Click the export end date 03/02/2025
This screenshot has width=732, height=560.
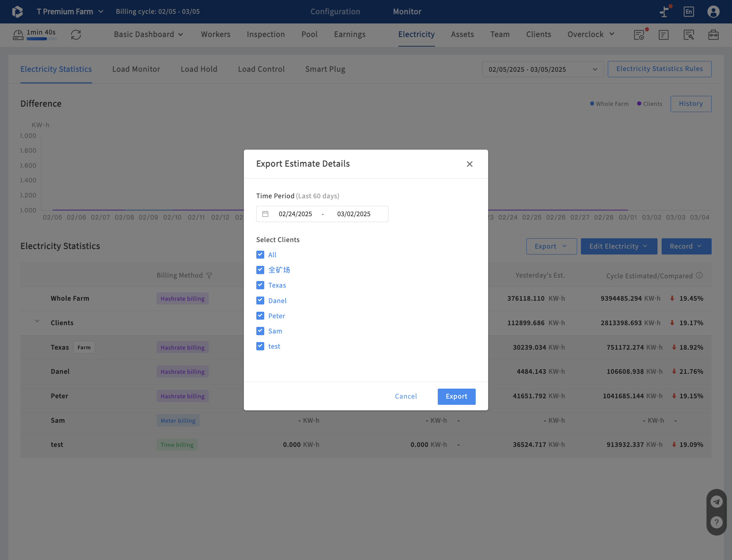[x=354, y=214]
